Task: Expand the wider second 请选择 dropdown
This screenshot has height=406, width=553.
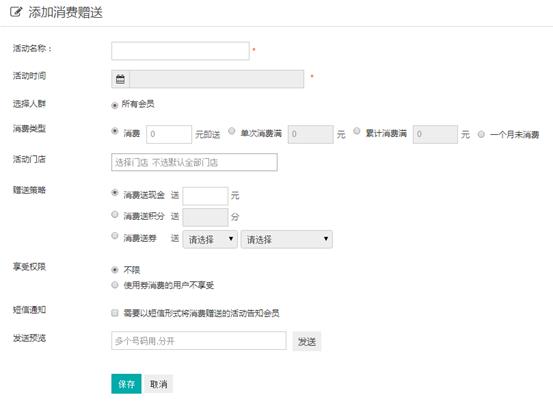Action: (x=287, y=240)
